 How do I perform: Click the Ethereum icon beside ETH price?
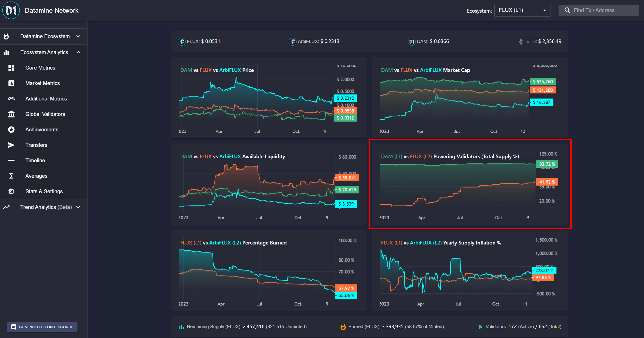[521, 41]
